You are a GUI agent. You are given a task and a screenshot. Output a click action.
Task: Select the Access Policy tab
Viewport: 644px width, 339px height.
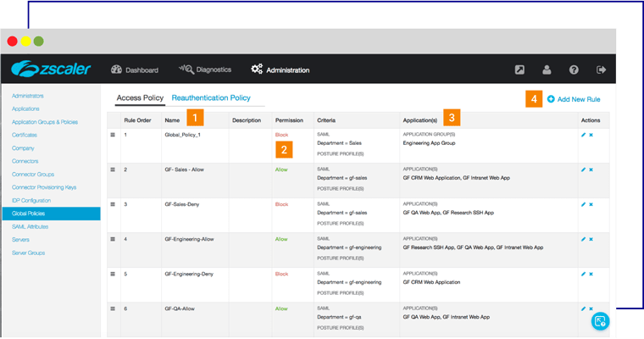tap(140, 98)
